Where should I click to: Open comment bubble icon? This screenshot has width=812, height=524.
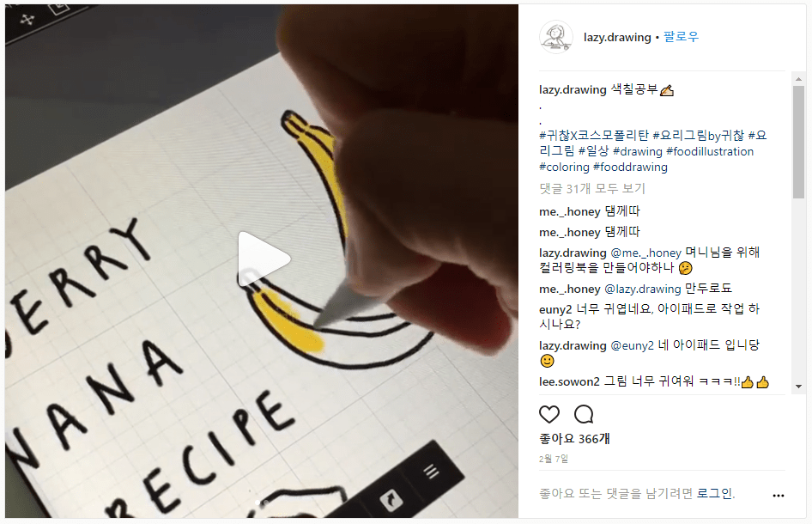pos(584,414)
